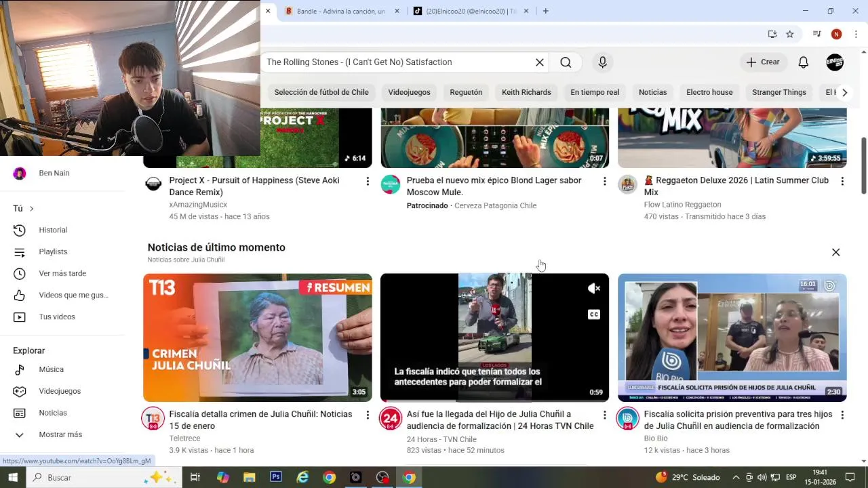Viewport: 868px width, 488px height.
Task: Open the ElNico20 account avatar menu
Action: point(835,62)
